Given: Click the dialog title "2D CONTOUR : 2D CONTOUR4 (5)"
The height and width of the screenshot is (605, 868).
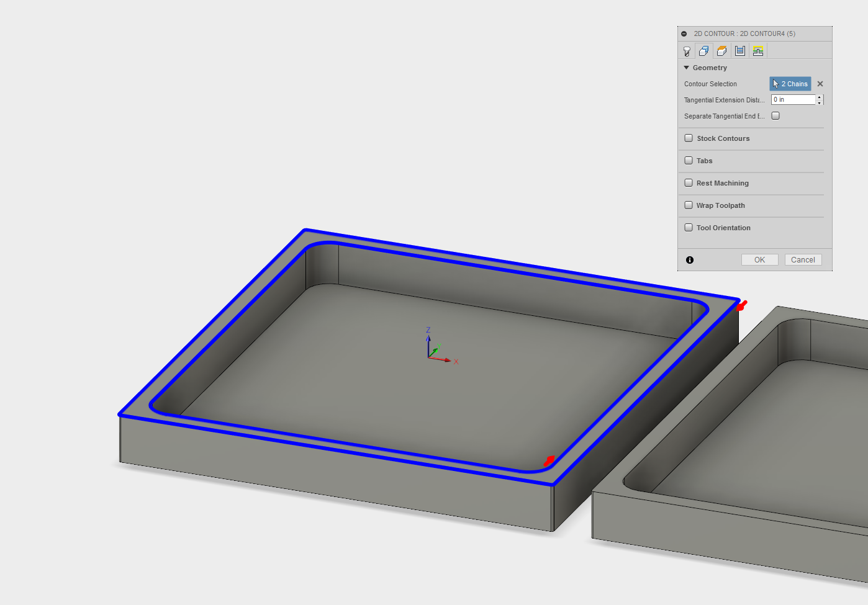Looking at the screenshot, I should [x=744, y=34].
